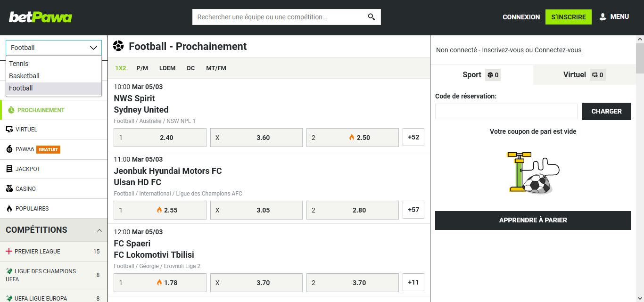Pick draw odds 3.05 for Jeonbuk match

click(x=256, y=210)
